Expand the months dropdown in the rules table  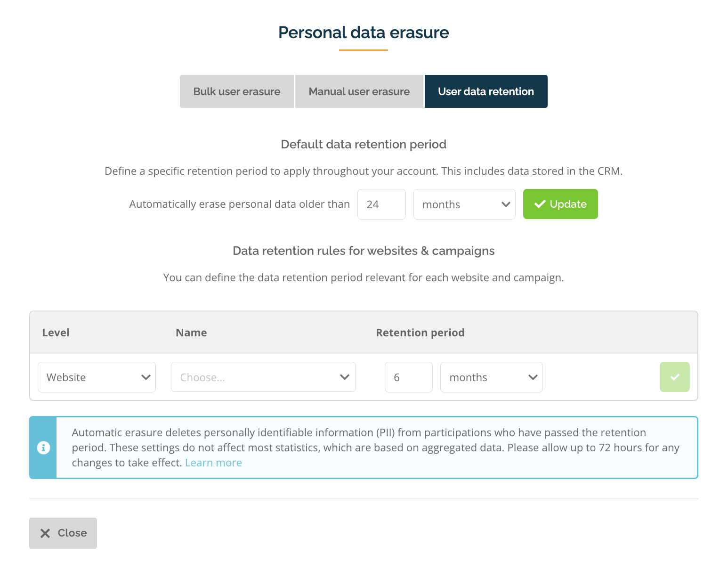tap(492, 377)
